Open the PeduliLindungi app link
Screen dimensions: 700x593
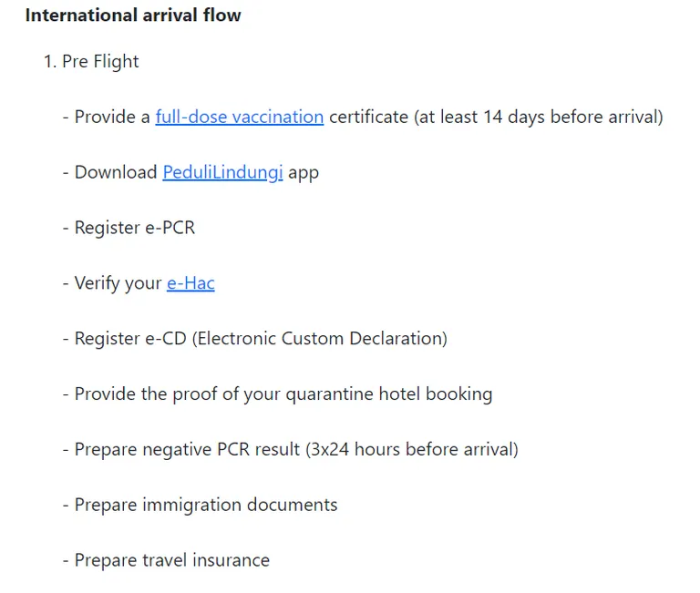point(222,173)
